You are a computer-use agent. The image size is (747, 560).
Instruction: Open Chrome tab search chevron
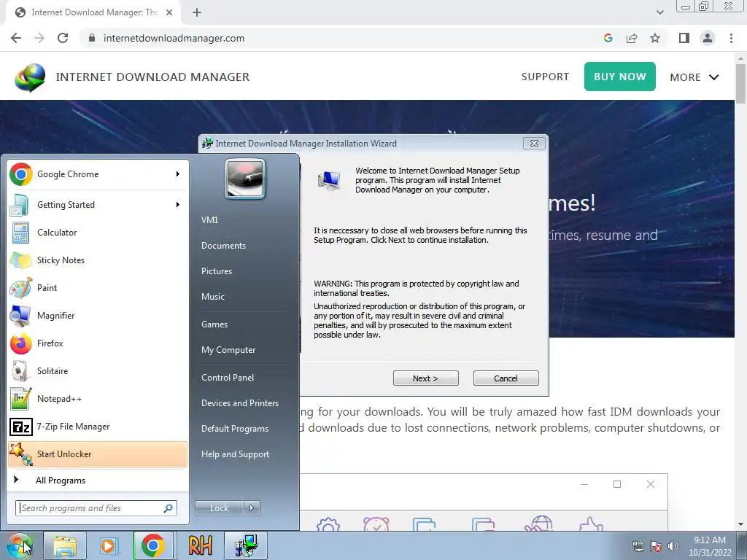pos(659,12)
